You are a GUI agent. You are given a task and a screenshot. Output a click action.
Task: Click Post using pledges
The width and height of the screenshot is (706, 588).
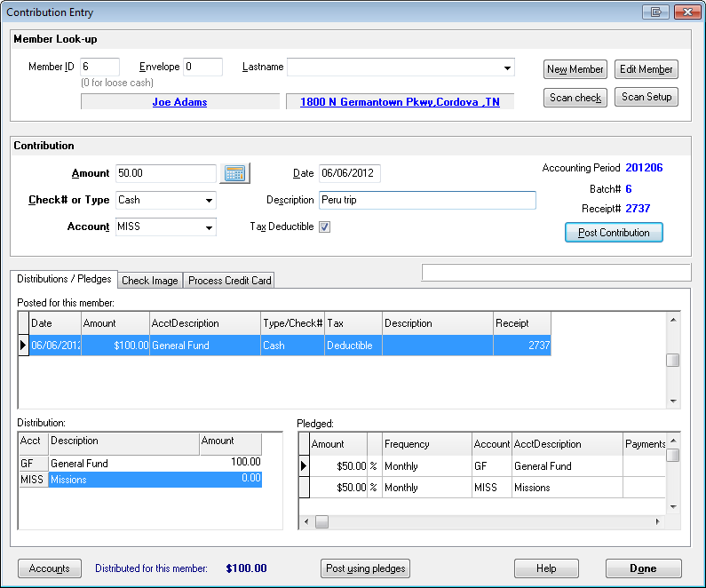365,568
